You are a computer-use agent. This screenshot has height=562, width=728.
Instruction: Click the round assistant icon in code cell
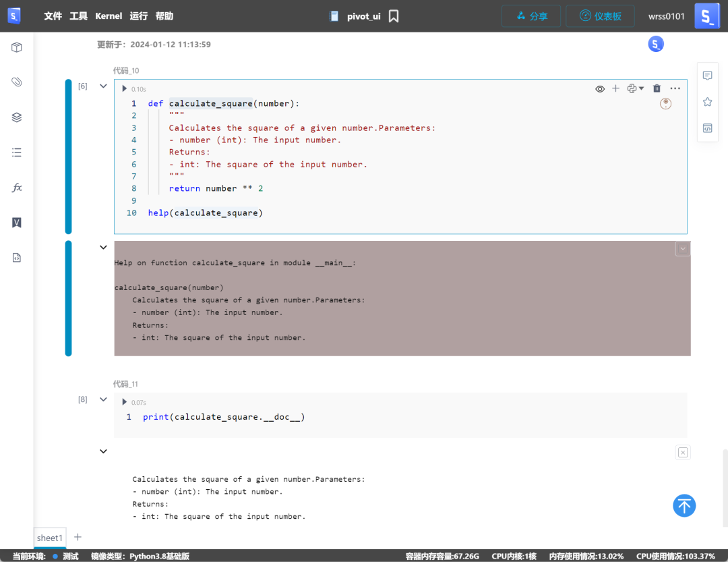665,104
